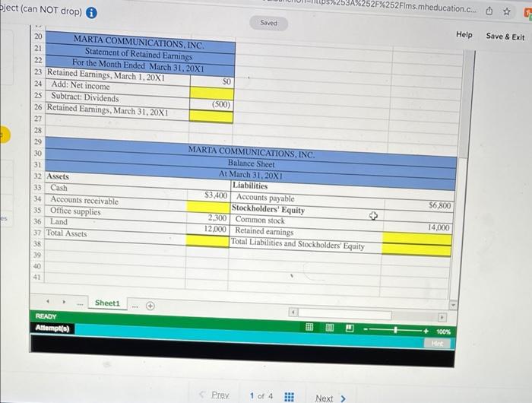Click the Saved status pill
The width and height of the screenshot is (532, 403).
point(268,23)
